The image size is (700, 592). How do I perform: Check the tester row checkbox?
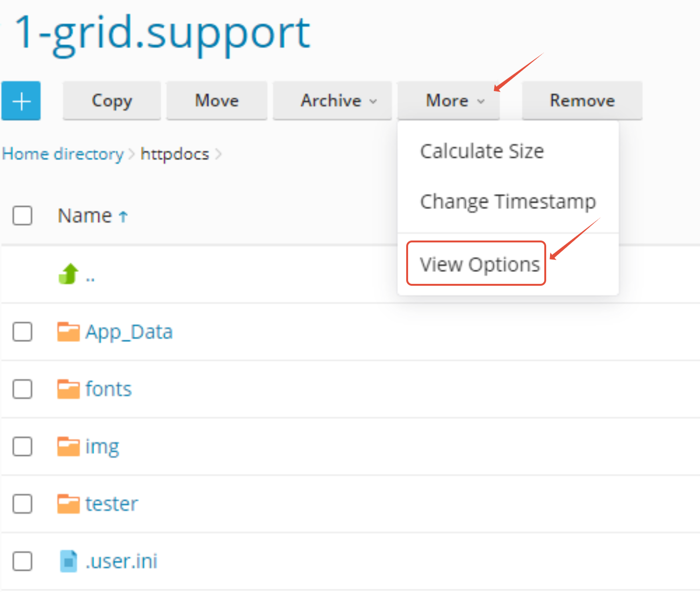pos(22,504)
